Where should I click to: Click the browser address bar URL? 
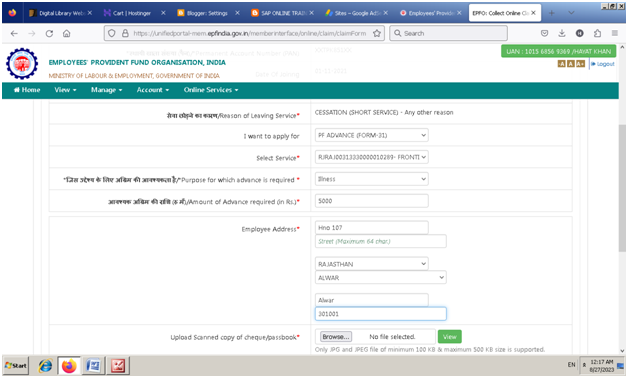point(250,33)
